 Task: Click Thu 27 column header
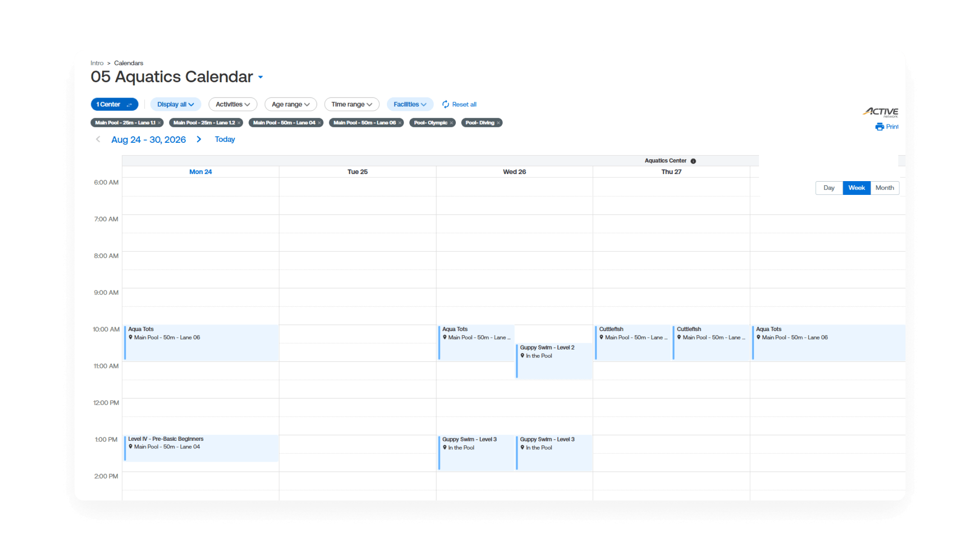pyautogui.click(x=671, y=172)
